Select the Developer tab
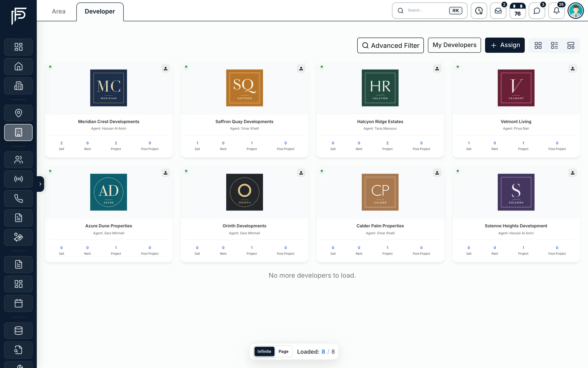 [100, 11]
